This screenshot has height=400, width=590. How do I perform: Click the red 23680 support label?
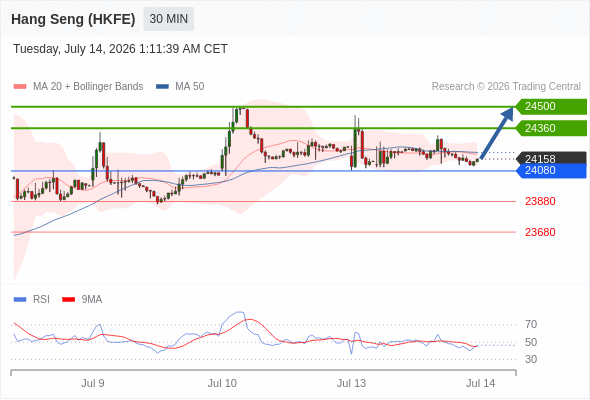pyautogui.click(x=540, y=232)
